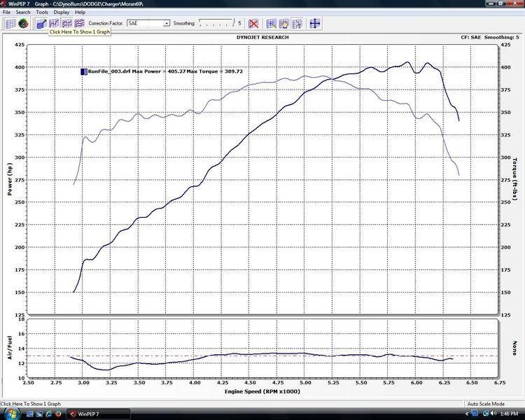The image size is (525, 420).
Task: Select the 3D graph export icon
Action: coord(41,23)
